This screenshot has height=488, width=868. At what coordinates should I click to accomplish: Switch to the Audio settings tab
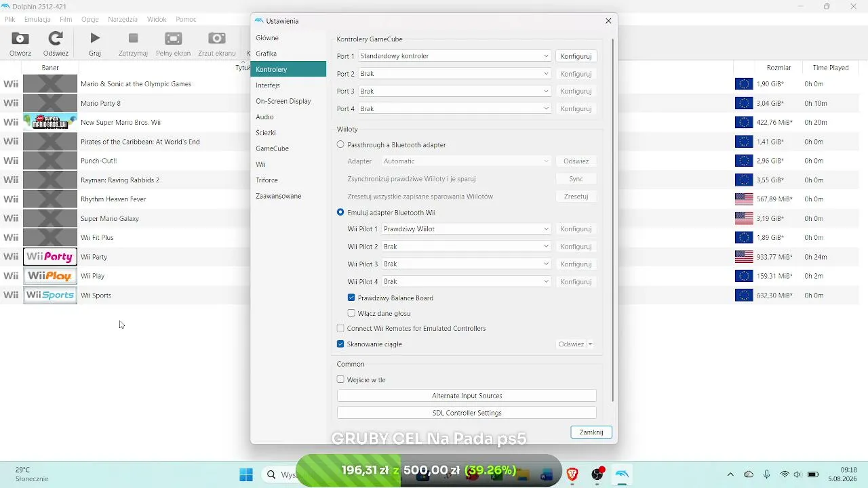pos(288,117)
